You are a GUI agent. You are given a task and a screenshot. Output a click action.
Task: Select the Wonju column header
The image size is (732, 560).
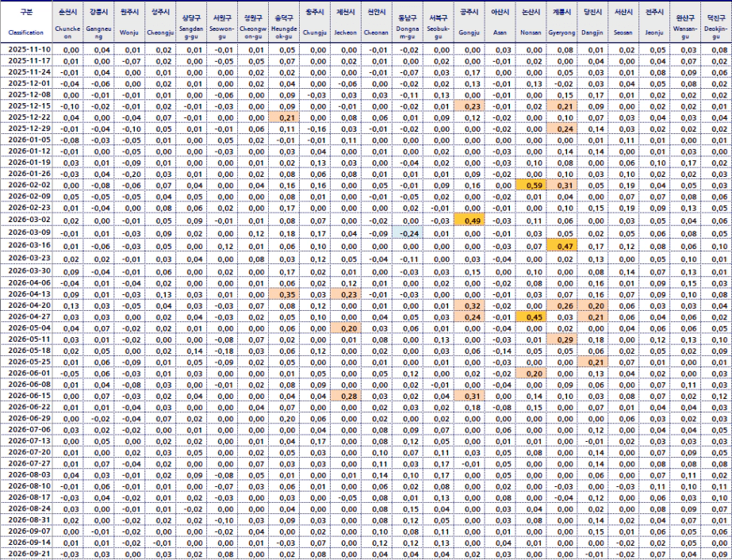tap(129, 22)
